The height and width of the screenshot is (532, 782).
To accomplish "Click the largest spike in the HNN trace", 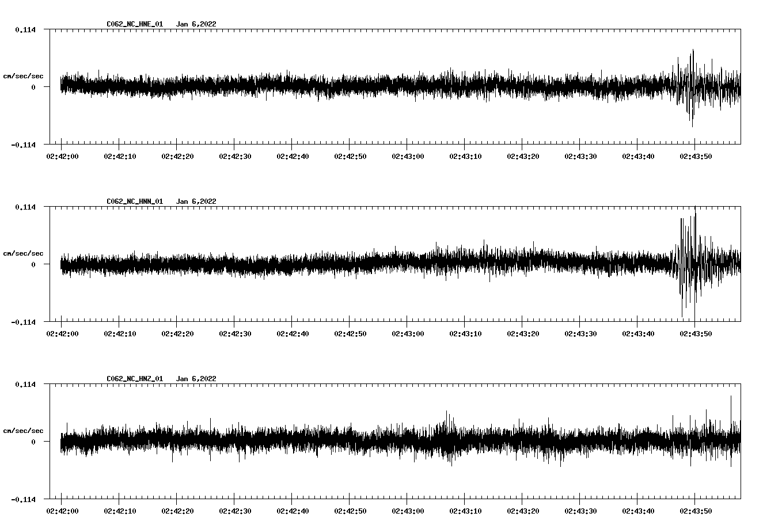I will (x=695, y=263).
